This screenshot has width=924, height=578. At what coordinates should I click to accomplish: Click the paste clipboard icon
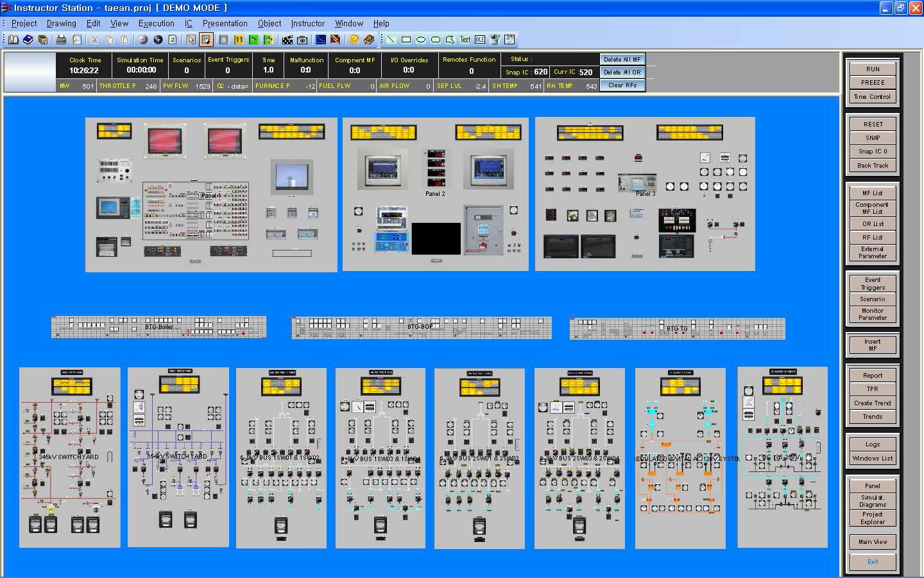(124, 40)
